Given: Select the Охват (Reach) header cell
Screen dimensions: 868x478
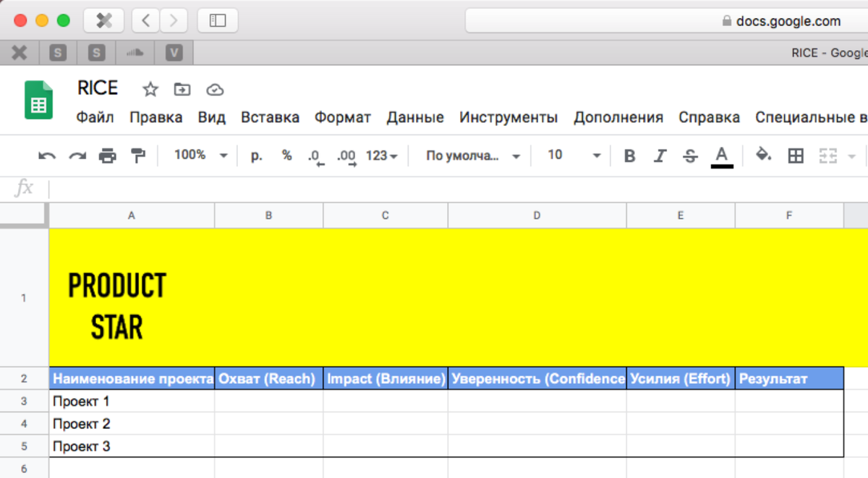Looking at the screenshot, I should click(269, 378).
